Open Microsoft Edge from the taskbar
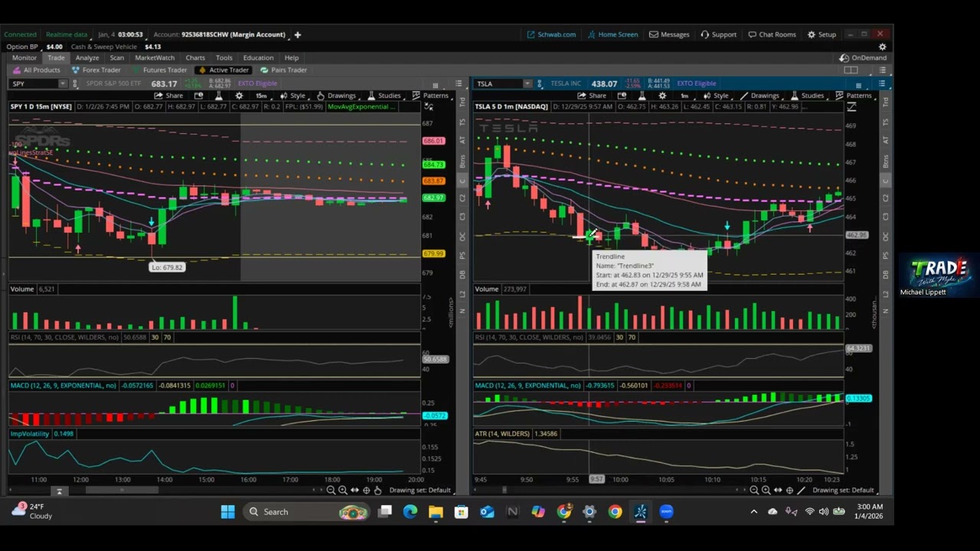 pos(410,512)
